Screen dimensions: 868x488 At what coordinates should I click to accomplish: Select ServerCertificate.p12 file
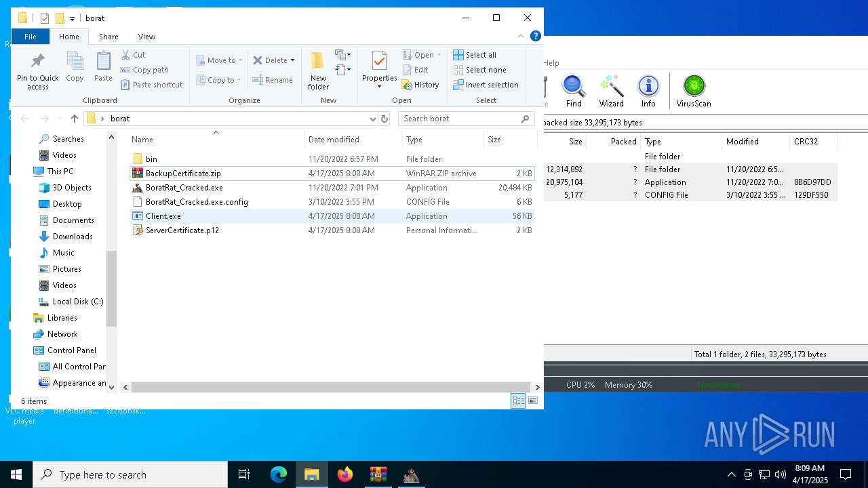click(331, 230)
